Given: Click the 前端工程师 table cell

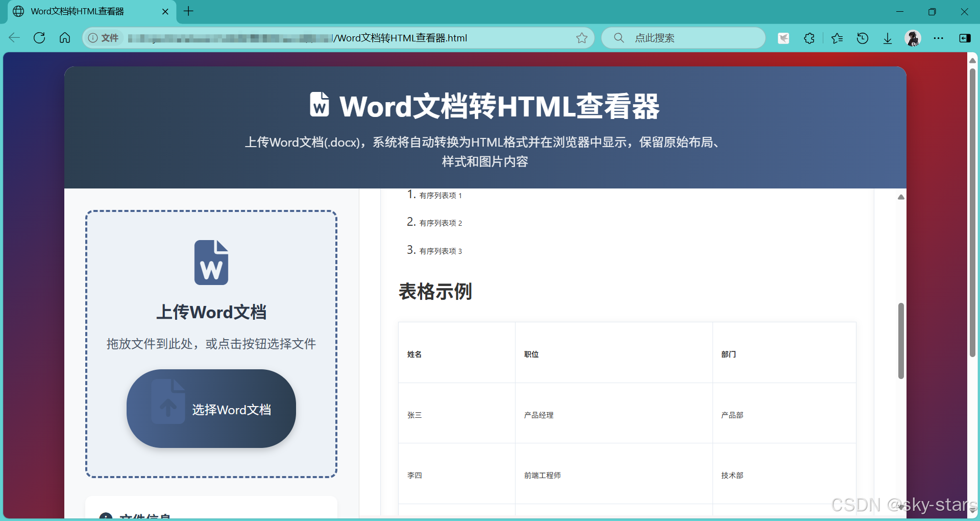Looking at the screenshot, I should [614, 473].
